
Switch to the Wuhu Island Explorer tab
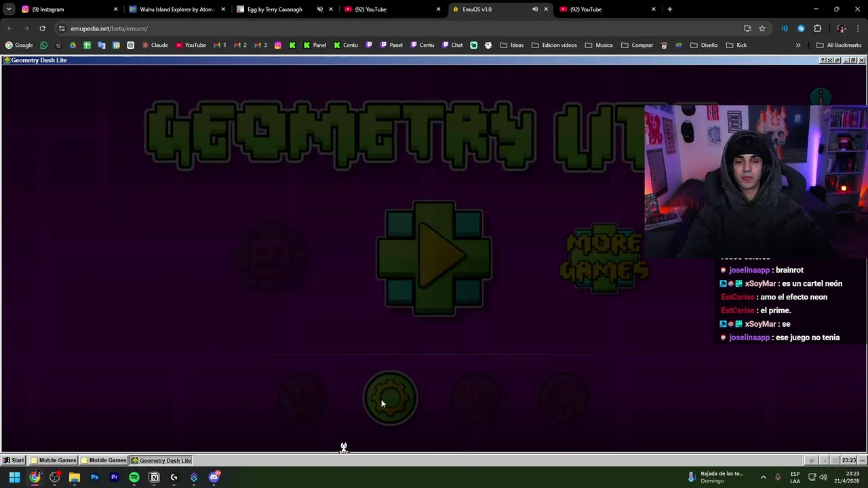tap(176, 9)
